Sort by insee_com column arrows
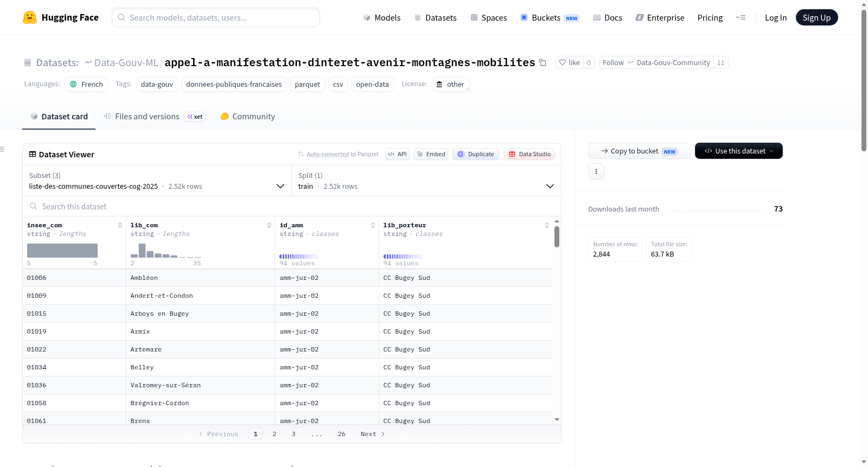Viewport: 868px width, 467px height. point(120,225)
